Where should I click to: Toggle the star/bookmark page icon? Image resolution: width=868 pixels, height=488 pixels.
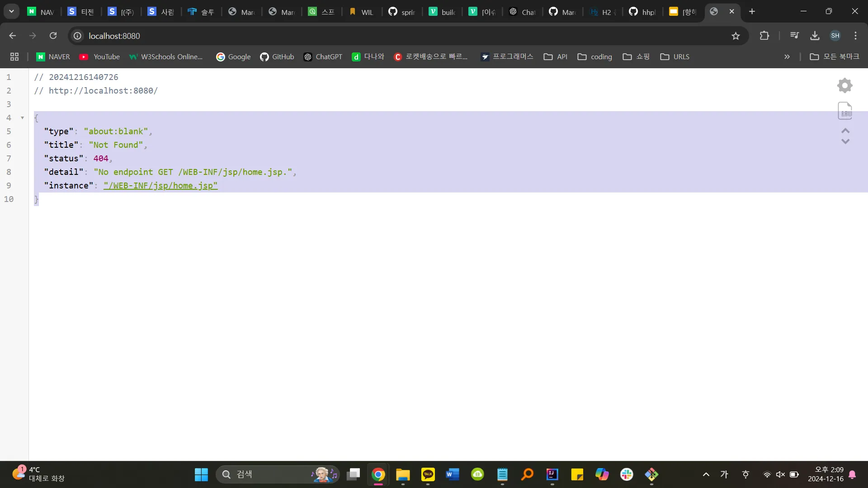click(x=736, y=36)
